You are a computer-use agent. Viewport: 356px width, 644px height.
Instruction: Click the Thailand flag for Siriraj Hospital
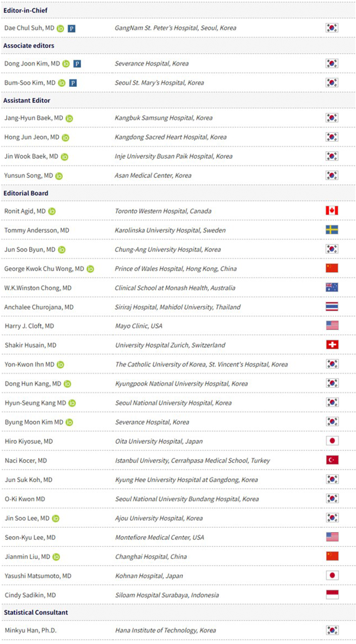point(332,306)
